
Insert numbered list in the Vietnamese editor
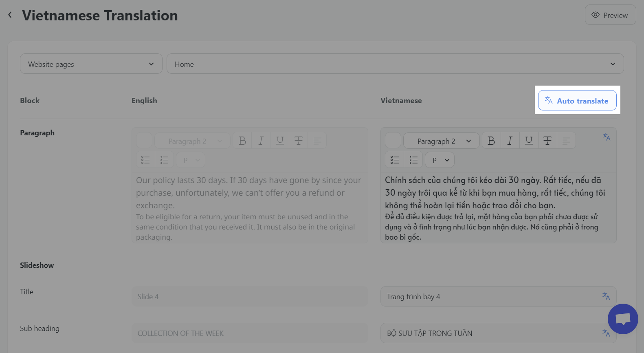point(413,160)
